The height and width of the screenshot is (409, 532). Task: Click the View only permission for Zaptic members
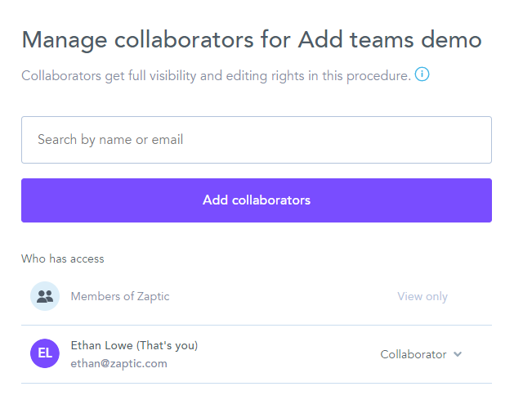(422, 296)
